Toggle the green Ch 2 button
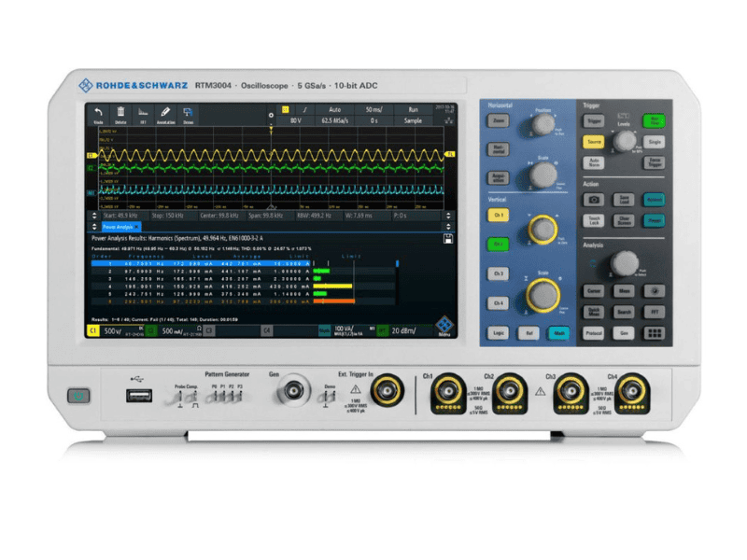This screenshot has height=560, width=747. point(500,245)
